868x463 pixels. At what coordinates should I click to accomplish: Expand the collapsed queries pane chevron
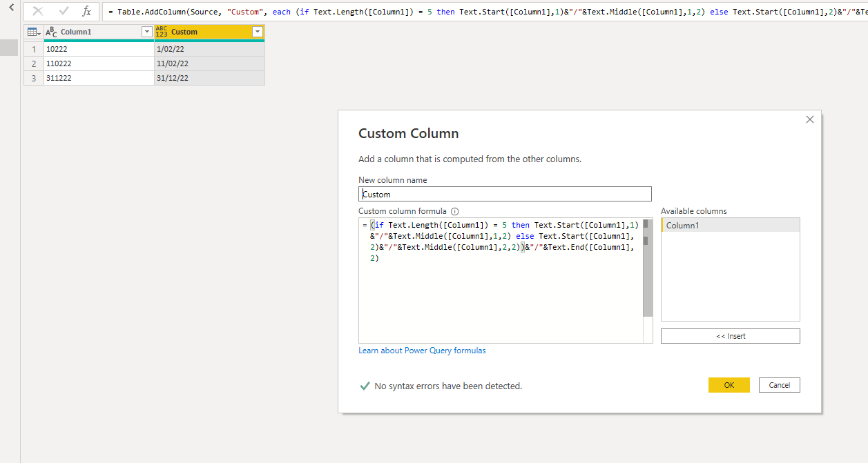click(11, 6)
